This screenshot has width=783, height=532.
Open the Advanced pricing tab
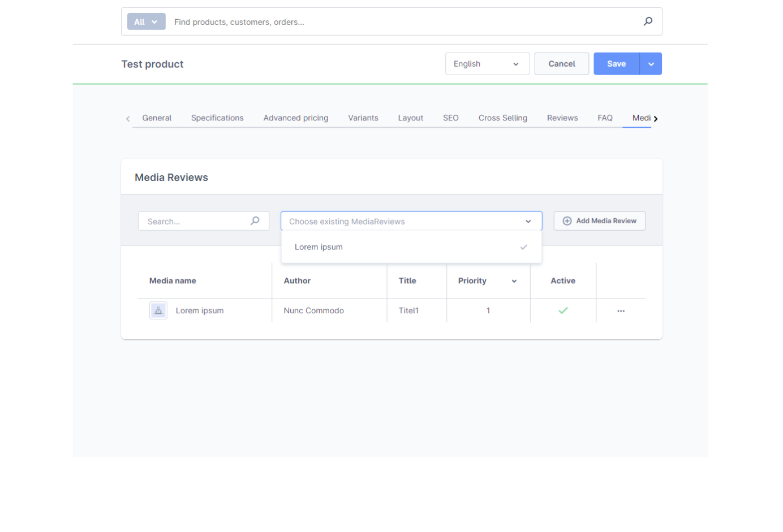296,118
